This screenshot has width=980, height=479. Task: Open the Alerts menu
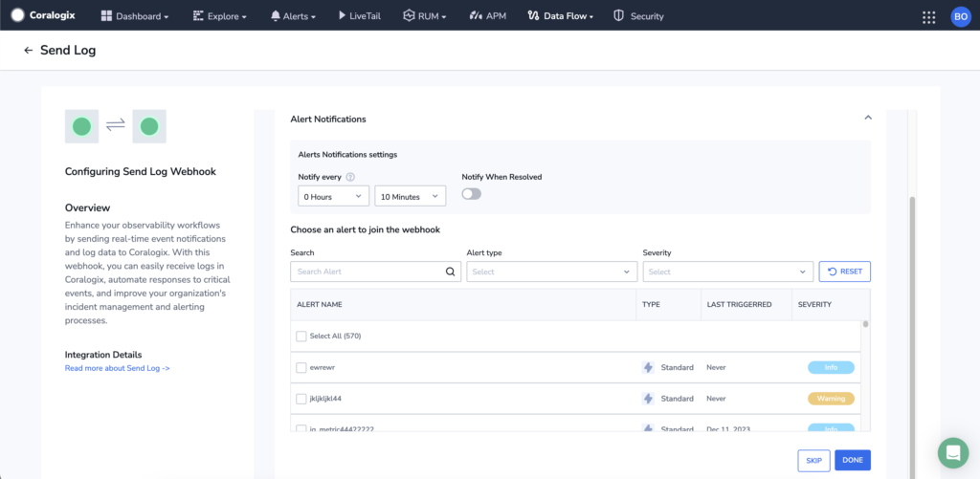click(293, 16)
